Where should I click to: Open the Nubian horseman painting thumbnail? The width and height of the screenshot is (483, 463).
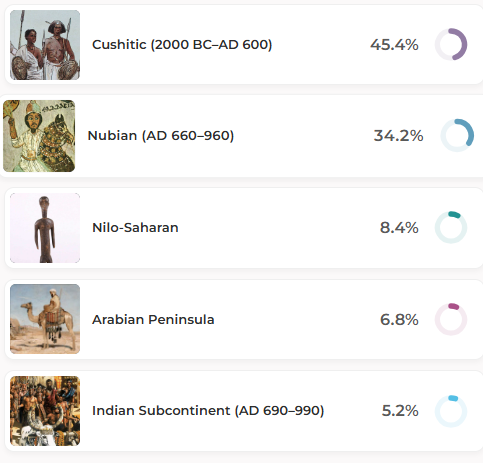[x=39, y=136]
